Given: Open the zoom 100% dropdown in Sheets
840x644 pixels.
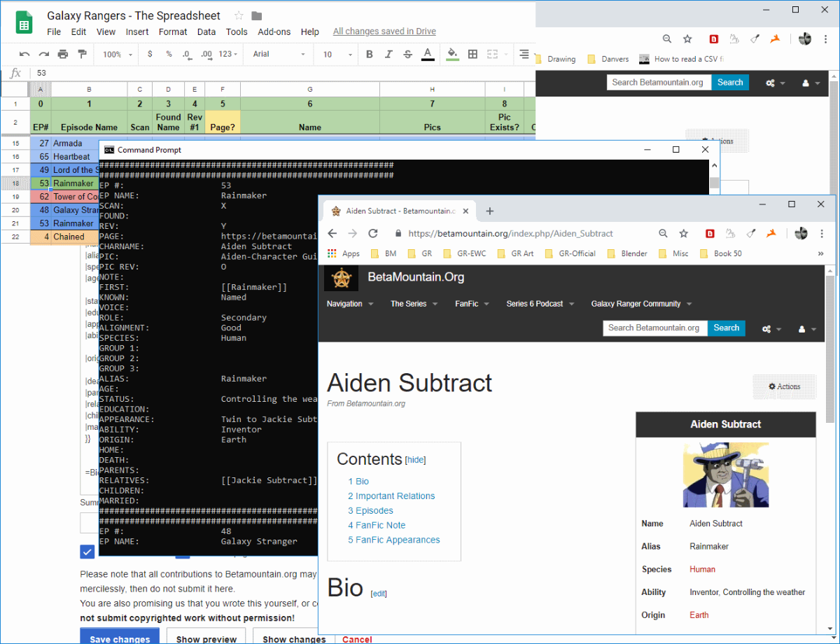Looking at the screenshot, I should coord(117,54).
